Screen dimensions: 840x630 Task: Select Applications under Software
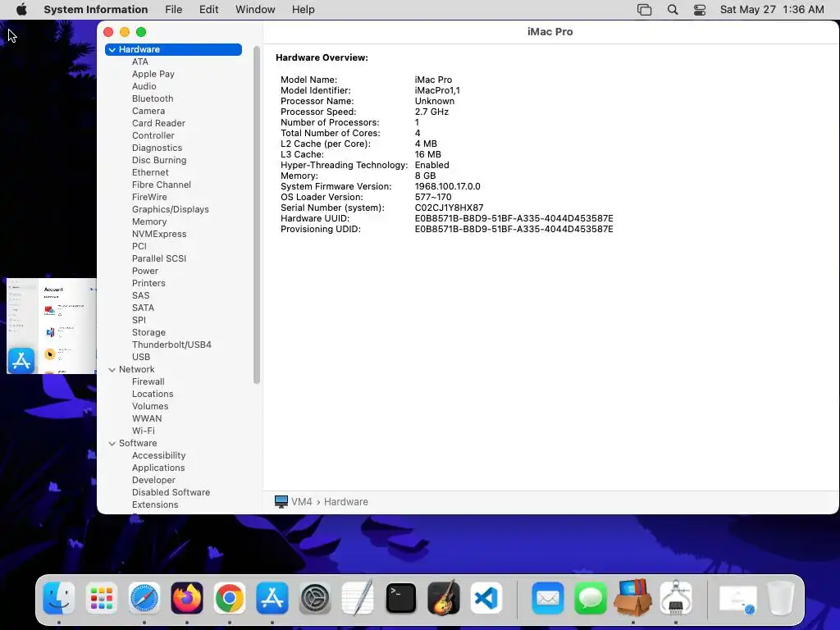[x=158, y=468]
